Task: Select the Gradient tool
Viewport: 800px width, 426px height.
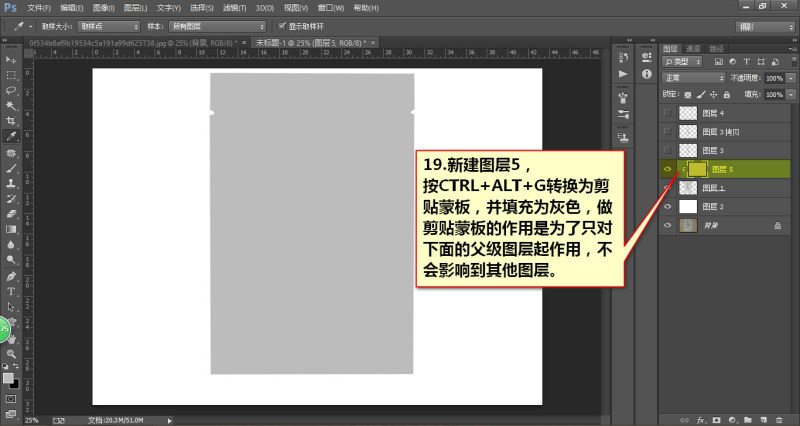Action: (11, 229)
